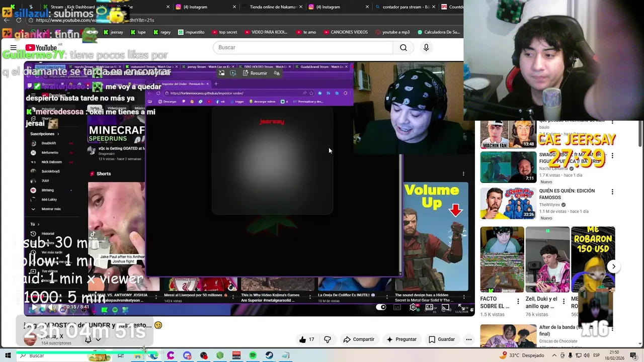The height and width of the screenshot is (362, 644).
Task: Click video title QUIÉN ES QUIÉN: EDICIÓN FAMOSOS
Action: click(567, 194)
